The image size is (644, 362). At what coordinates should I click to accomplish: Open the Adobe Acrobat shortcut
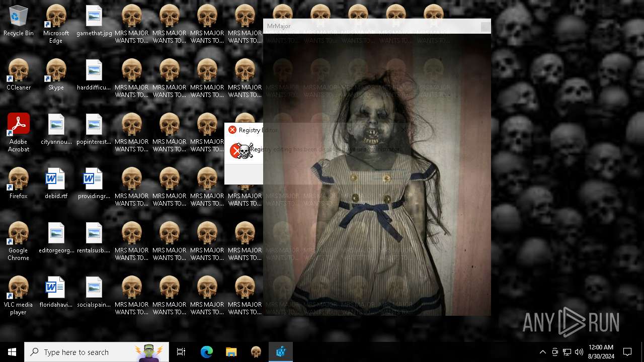pos(19,133)
